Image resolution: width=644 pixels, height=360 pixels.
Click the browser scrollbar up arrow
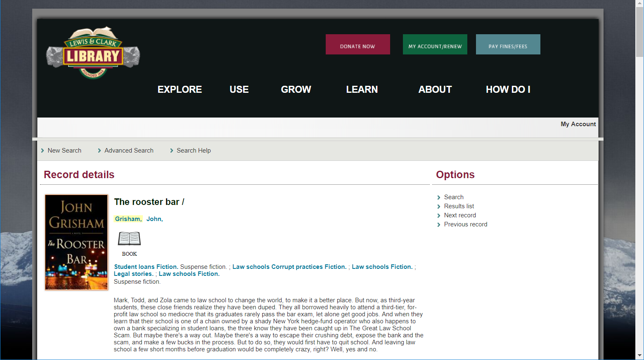pos(639,3)
